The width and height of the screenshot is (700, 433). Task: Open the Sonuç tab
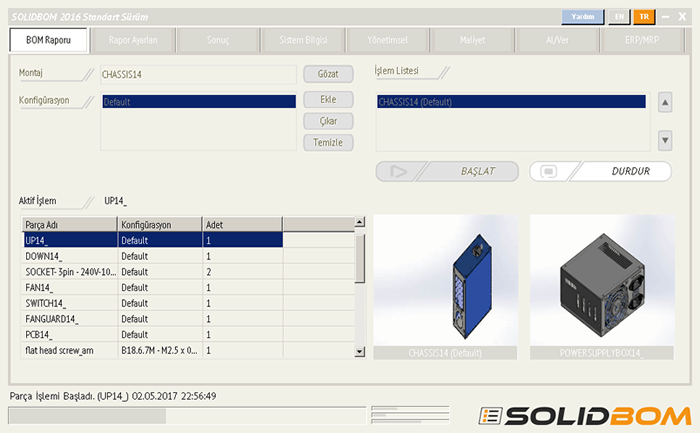click(218, 40)
